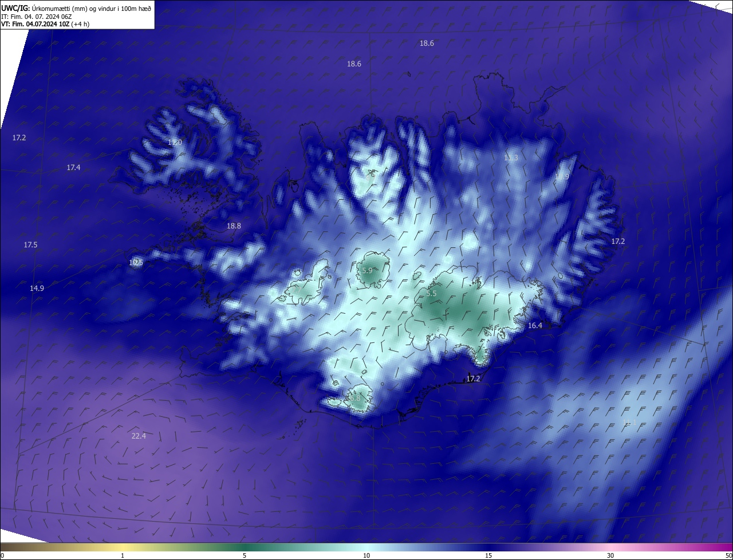Click the colorbar tick label 1
Screen dimensions: 733x560
point(123,555)
